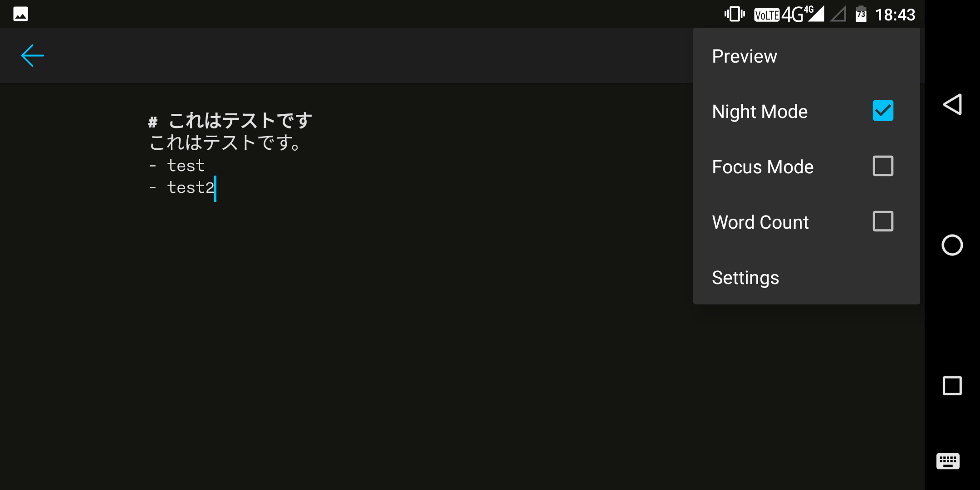Viewport: 980px width, 490px height.
Task: Click at end of 'test2' line
Action: (x=215, y=188)
